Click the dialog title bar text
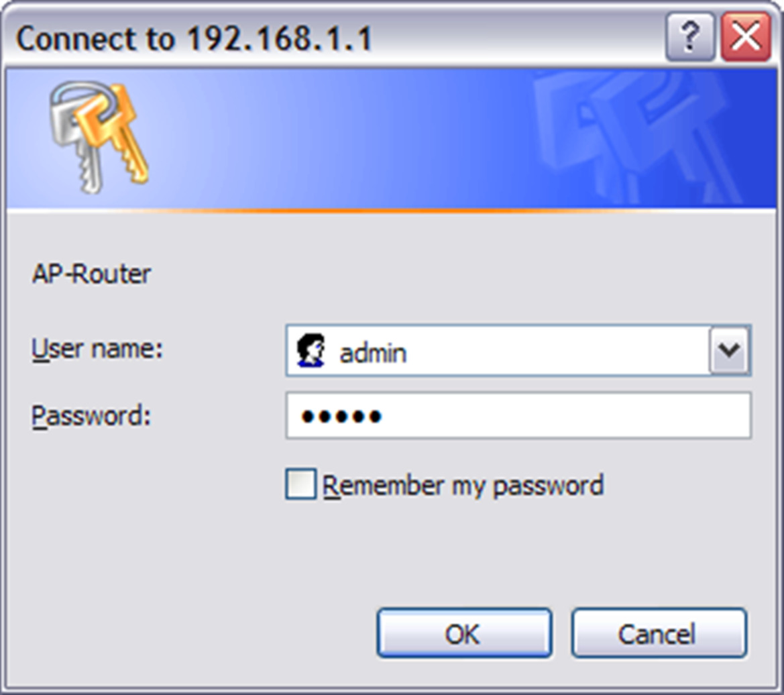The height and width of the screenshot is (695, 784). click(194, 38)
